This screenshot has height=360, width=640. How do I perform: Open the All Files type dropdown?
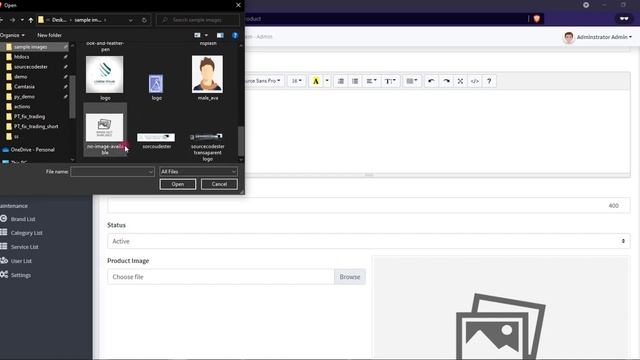pos(198,172)
